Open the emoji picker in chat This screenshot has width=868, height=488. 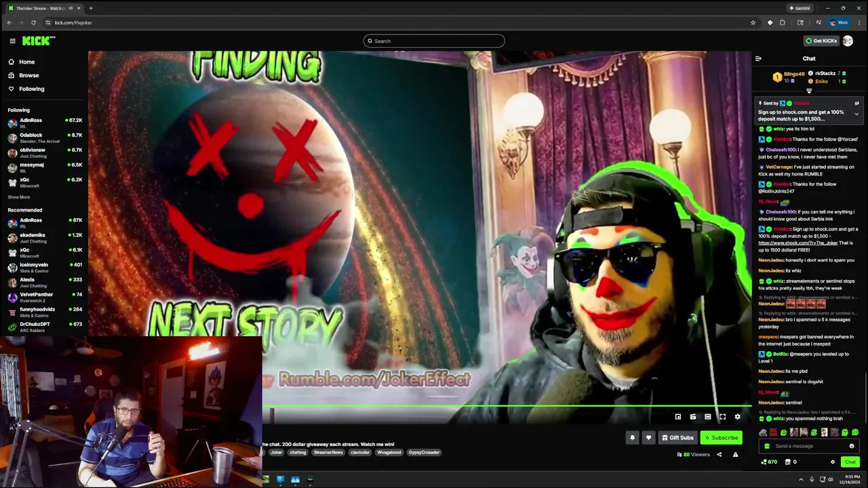[852, 446]
